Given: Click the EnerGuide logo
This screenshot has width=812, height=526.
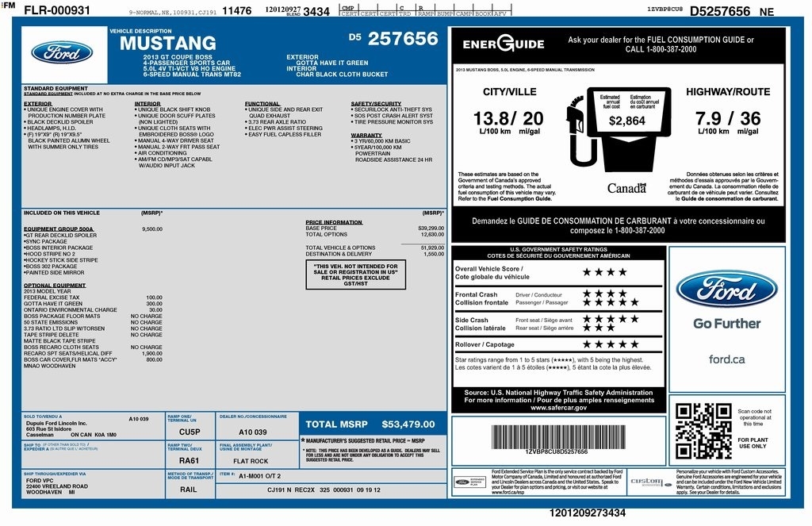Looking at the screenshot, I should tap(503, 45).
